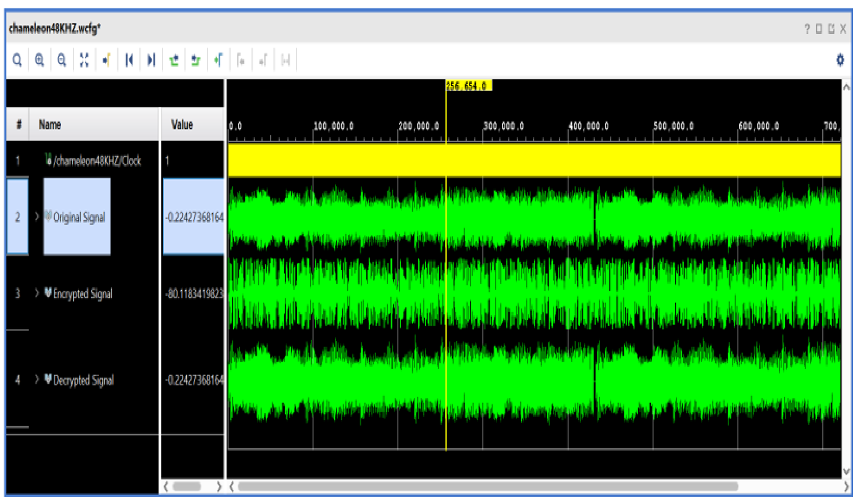The width and height of the screenshot is (859, 504).
Task: Click the yellow Clock waveform bar
Action: click(534, 160)
